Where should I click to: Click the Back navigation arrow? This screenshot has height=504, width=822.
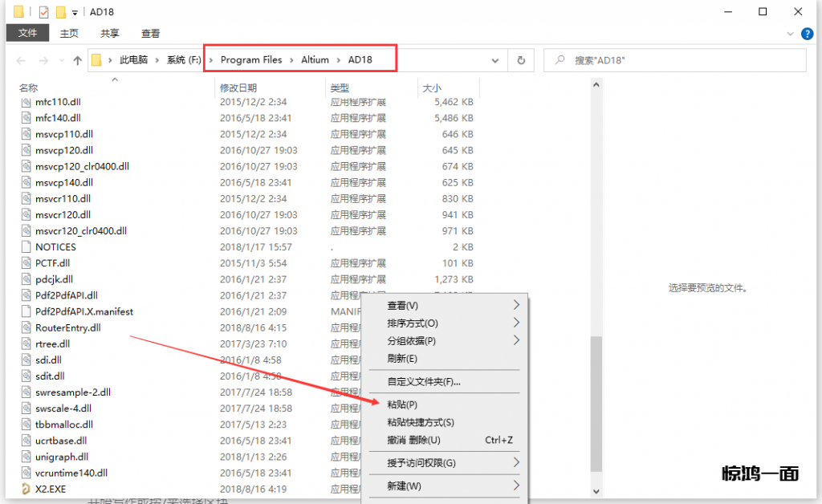22,60
